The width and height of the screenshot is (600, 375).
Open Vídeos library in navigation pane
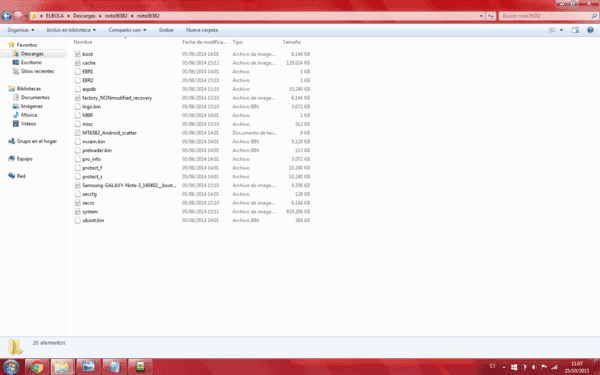coord(28,124)
